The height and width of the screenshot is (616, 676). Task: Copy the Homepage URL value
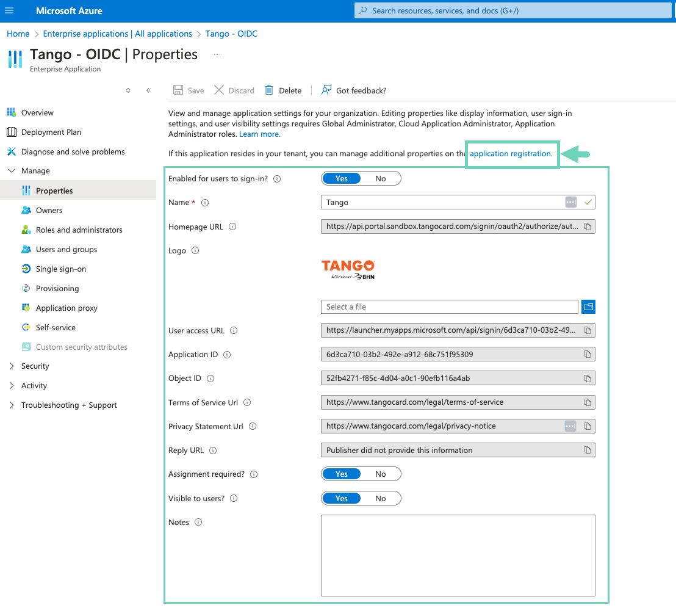pos(587,226)
